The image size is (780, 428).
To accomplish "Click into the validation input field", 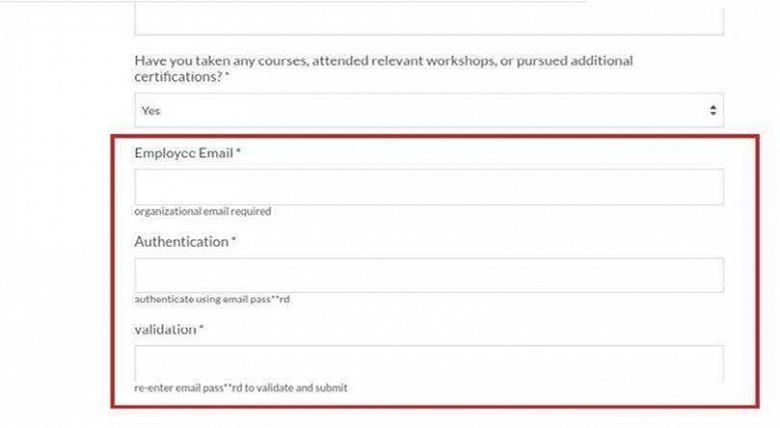I will pyautogui.click(x=428, y=363).
